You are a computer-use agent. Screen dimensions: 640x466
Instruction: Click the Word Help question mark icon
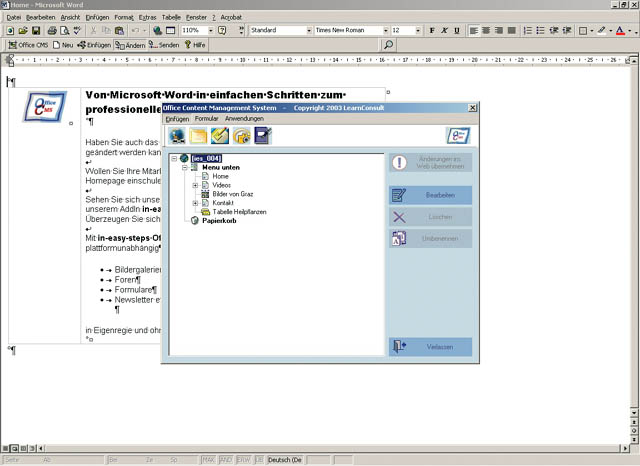coord(222,31)
